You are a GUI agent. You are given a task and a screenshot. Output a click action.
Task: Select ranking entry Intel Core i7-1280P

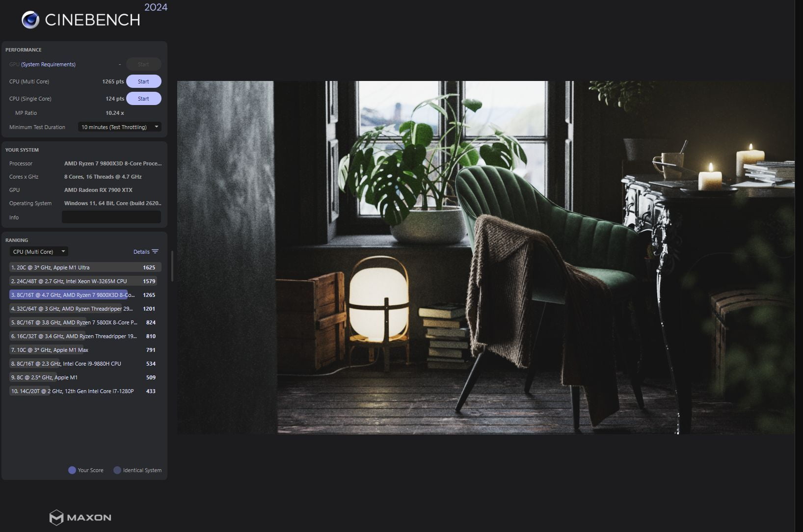[85, 391]
